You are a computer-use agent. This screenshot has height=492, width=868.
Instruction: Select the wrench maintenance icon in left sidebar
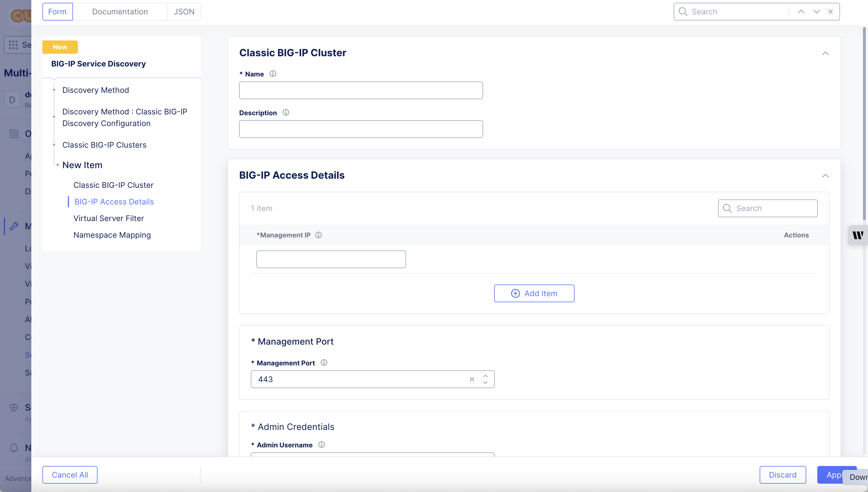(x=14, y=226)
